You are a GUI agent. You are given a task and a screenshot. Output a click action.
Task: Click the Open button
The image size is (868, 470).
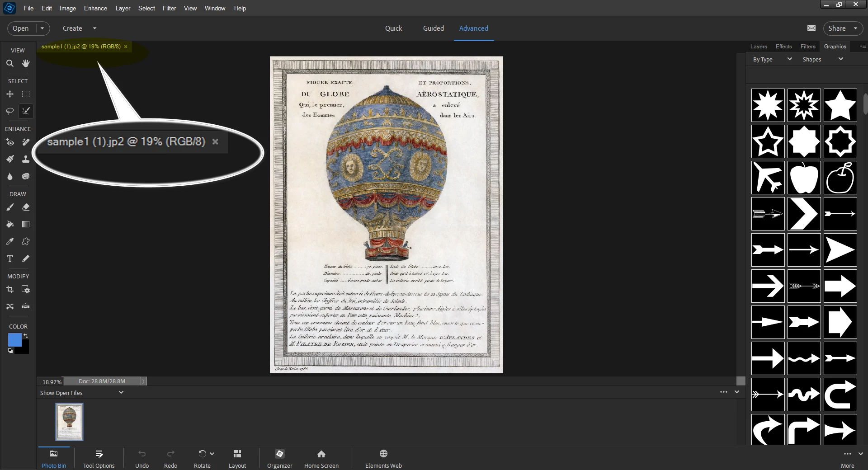(21, 28)
